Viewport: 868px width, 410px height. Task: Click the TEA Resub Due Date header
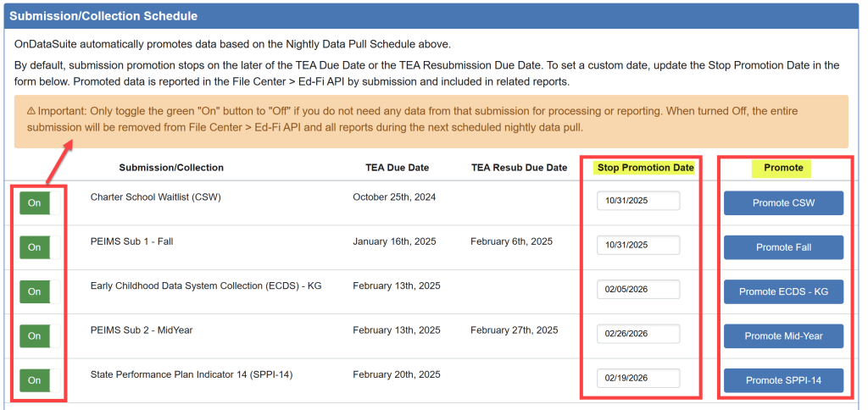519,168
